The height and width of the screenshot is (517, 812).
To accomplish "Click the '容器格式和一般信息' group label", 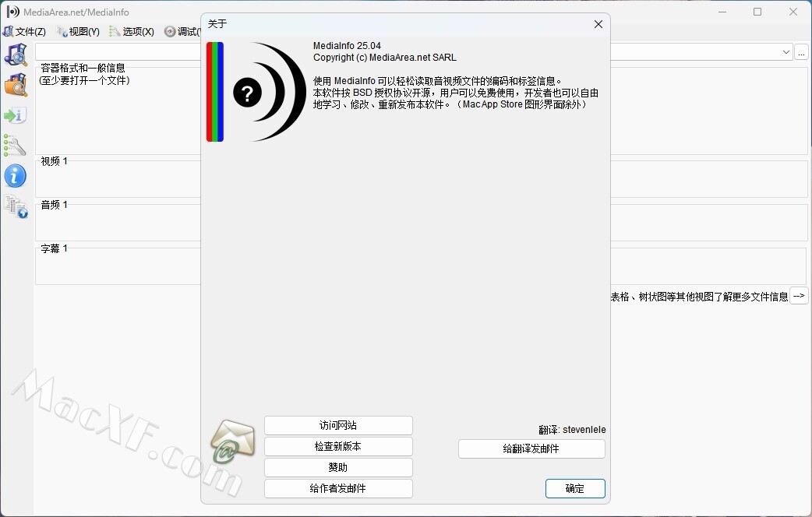I will [x=83, y=68].
